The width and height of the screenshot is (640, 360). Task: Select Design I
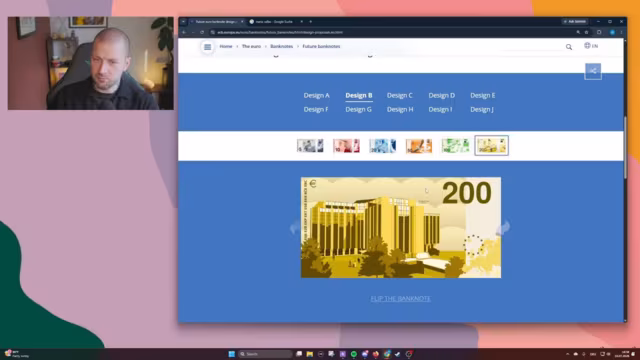(440, 109)
